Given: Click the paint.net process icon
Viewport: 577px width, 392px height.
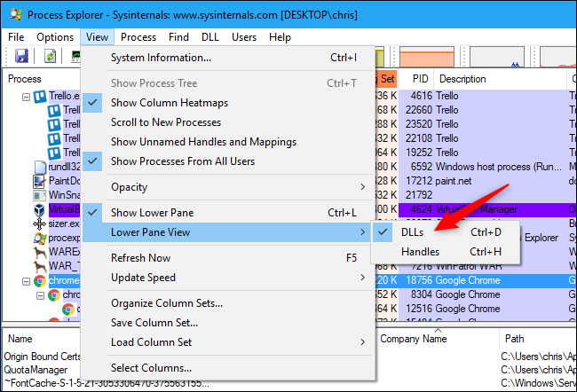Looking at the screenshot, I should tap(39, 181).
